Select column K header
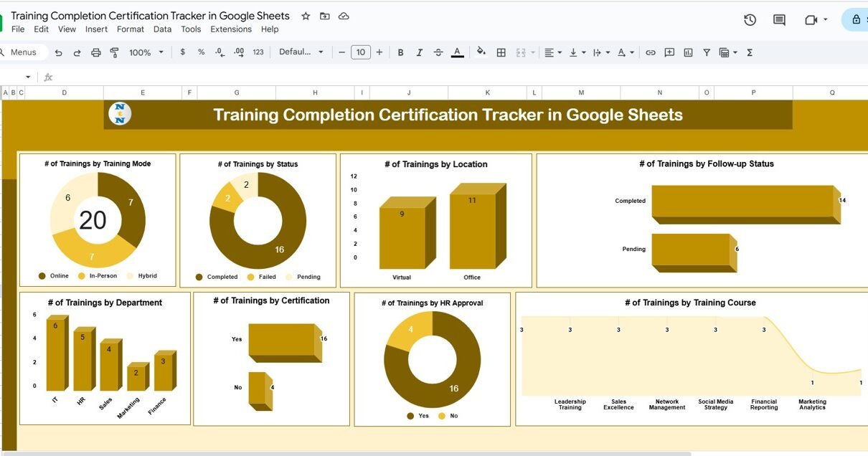The height and width of the screenshot is (456, 868). tap(487, 92)
